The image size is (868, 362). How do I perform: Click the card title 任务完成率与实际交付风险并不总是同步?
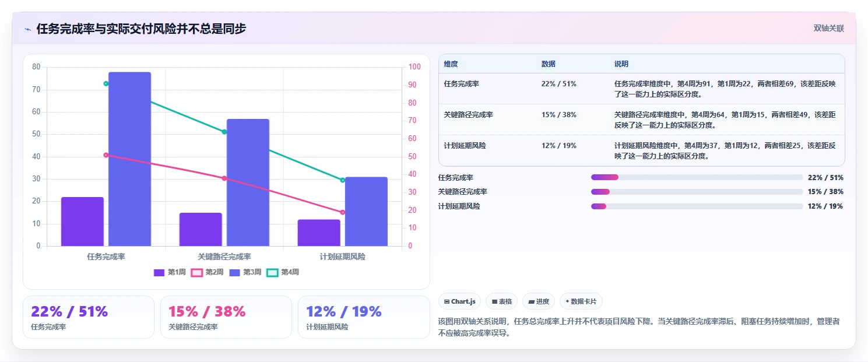141,29
